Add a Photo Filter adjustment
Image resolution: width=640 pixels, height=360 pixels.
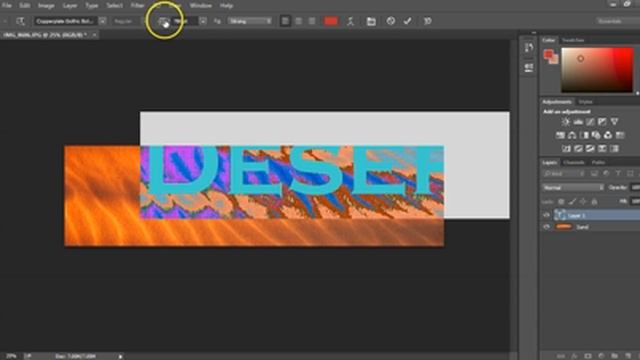(596, 135)
